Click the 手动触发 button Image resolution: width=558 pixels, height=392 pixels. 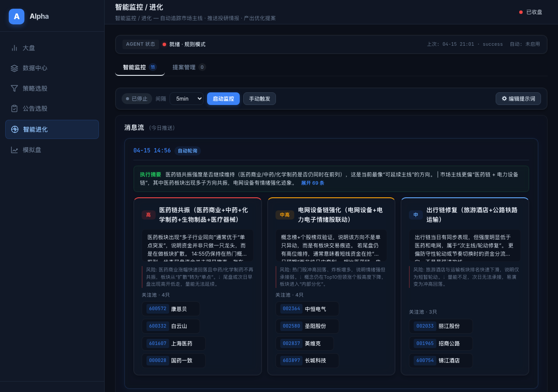coord(259,99)
